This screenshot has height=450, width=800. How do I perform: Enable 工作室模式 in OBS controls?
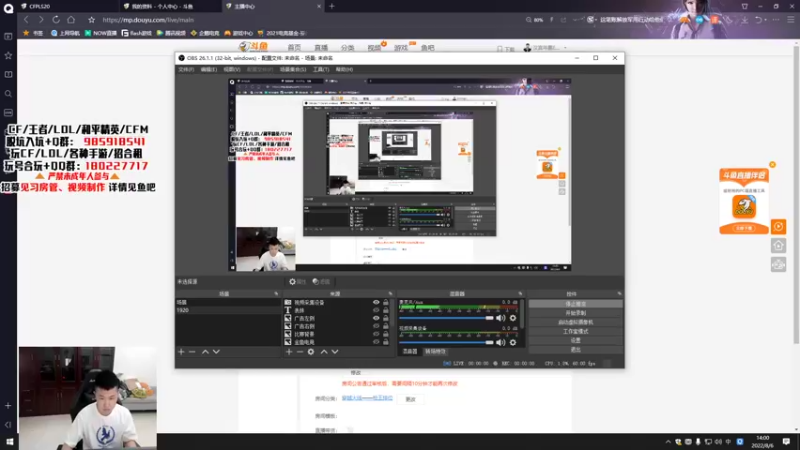(576, 331)
